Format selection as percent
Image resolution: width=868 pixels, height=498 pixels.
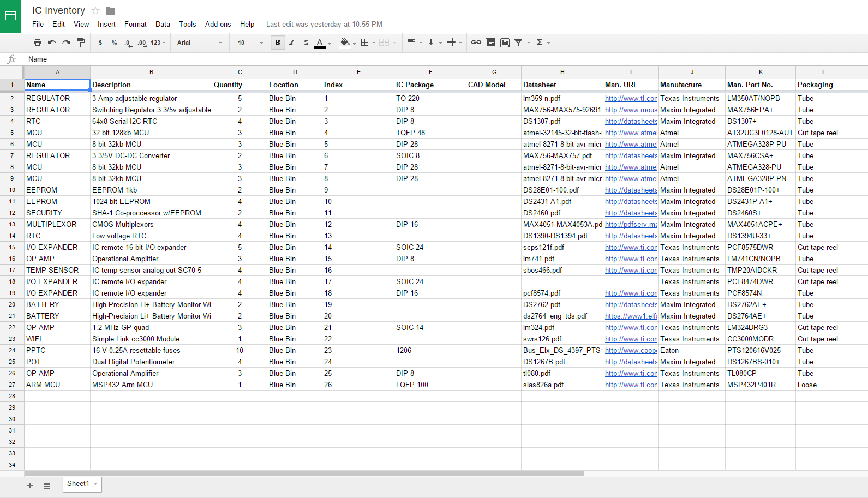114,43
